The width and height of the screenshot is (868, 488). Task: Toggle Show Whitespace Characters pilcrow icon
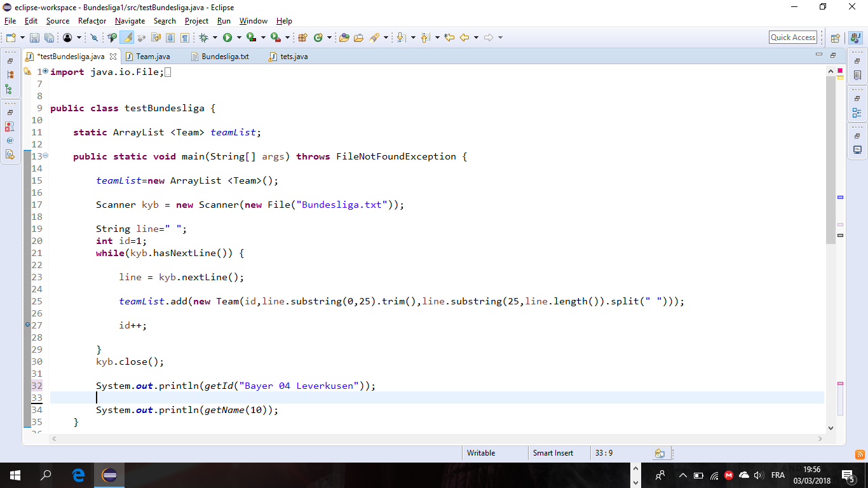click(x=185, y=37)
